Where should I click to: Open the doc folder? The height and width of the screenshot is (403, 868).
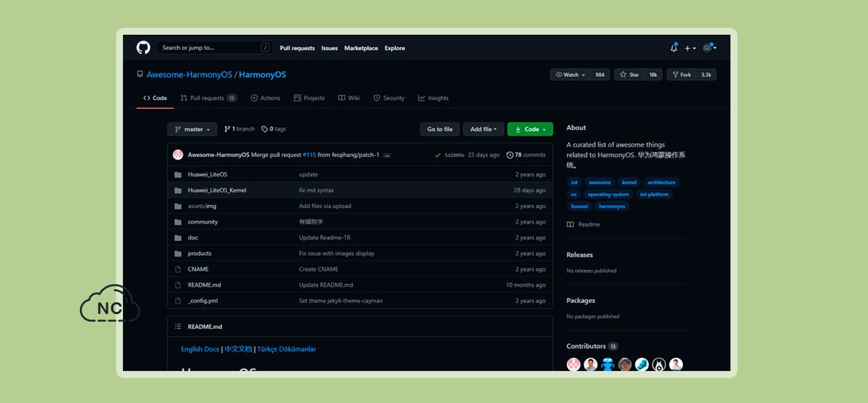[x=193, y=238]
